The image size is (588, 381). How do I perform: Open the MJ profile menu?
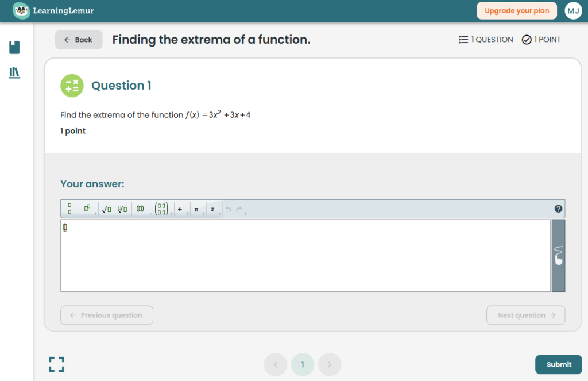573,10
